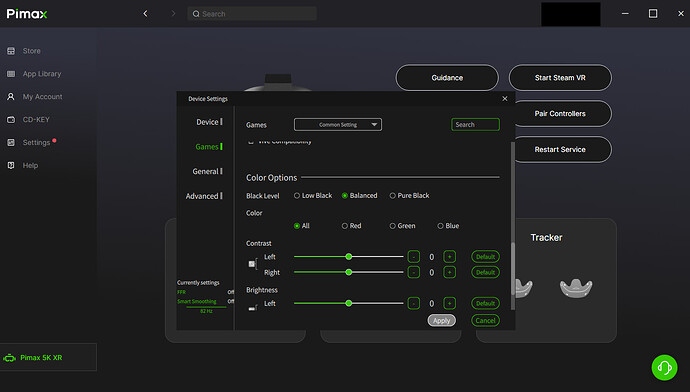Increase Contrast Left with plus button
This screenshot has width=690, height=392.
pyautogui.click(x=449, y=256)
